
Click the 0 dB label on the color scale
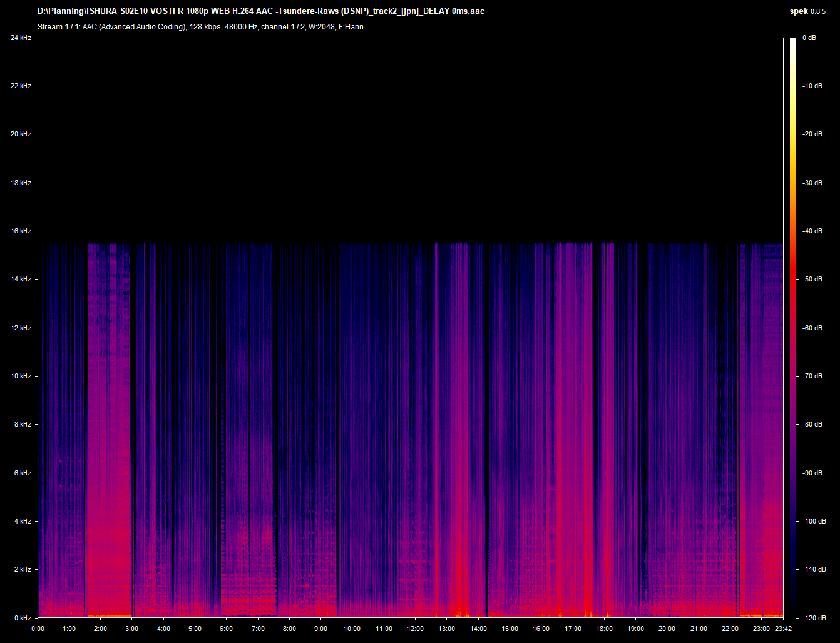point(809,38)
